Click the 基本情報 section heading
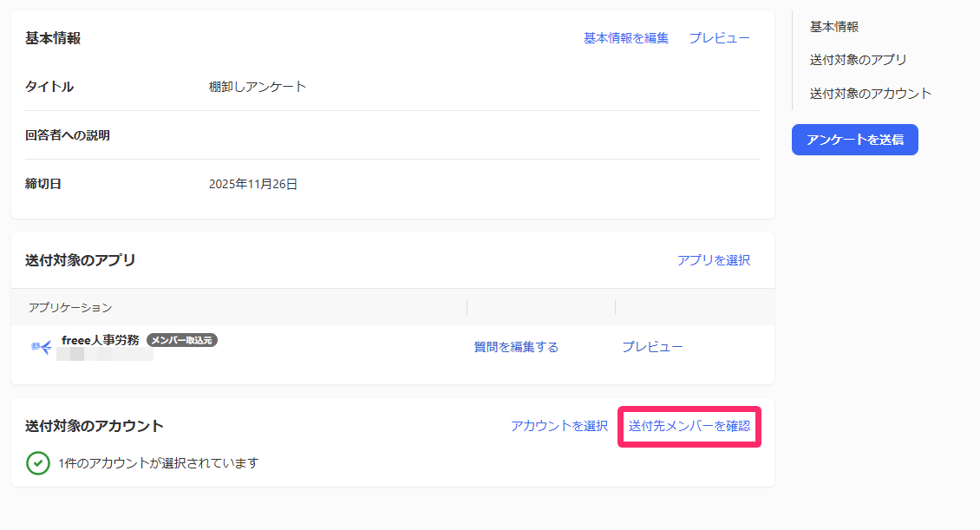 tap(53, 38)
